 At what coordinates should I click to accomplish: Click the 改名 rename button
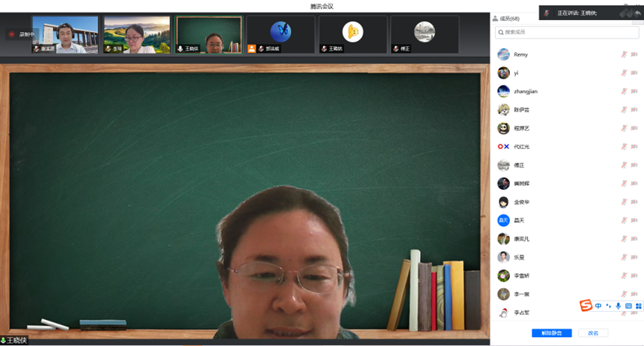pyautogui.click(x=593, y=333)
